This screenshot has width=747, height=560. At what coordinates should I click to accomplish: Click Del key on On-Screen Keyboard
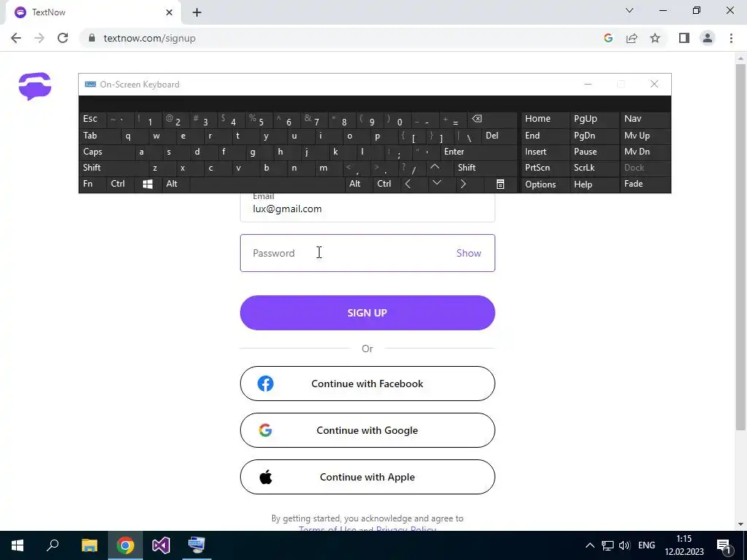point(500,136)
